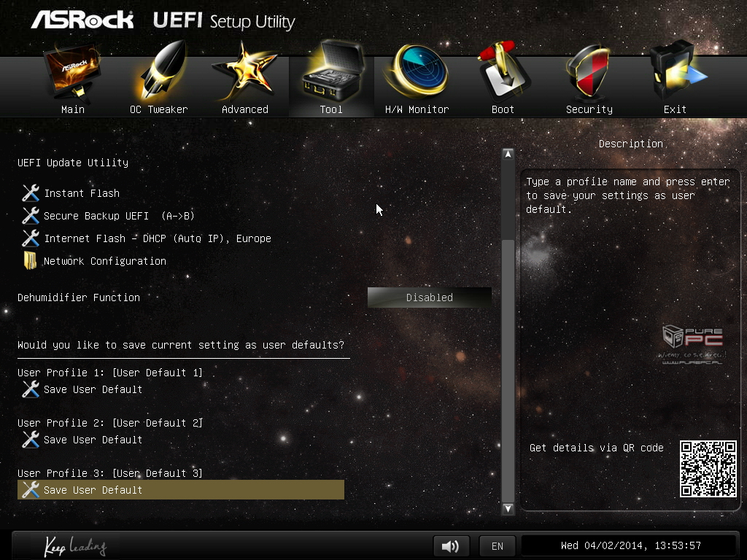Screen dimensions: 747x560
Task: Open the H/W Monitor radar icon
Action: [x=417, y=71]
